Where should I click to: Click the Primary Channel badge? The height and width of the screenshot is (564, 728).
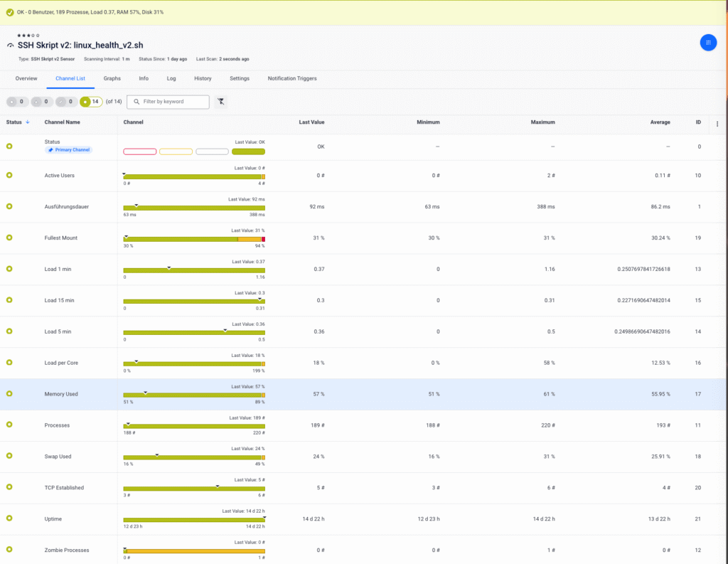click(x=68, y=149)
